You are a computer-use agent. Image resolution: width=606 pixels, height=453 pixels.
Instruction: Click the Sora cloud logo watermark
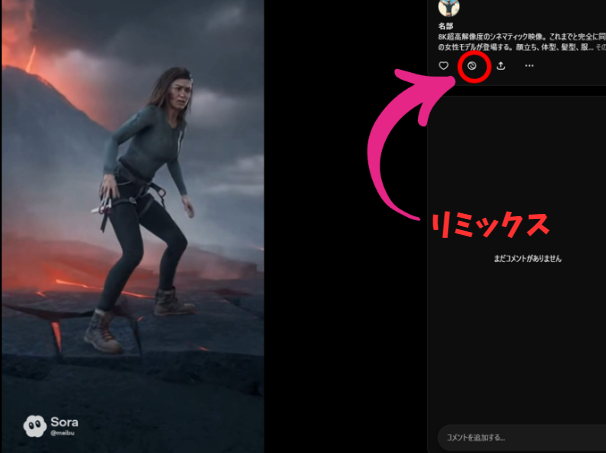point(34,426)
